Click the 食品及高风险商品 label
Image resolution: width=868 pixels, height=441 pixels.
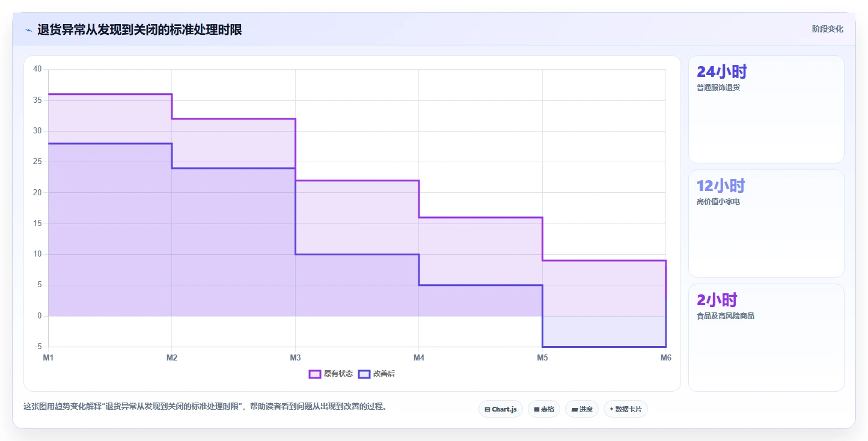[726, 316]
